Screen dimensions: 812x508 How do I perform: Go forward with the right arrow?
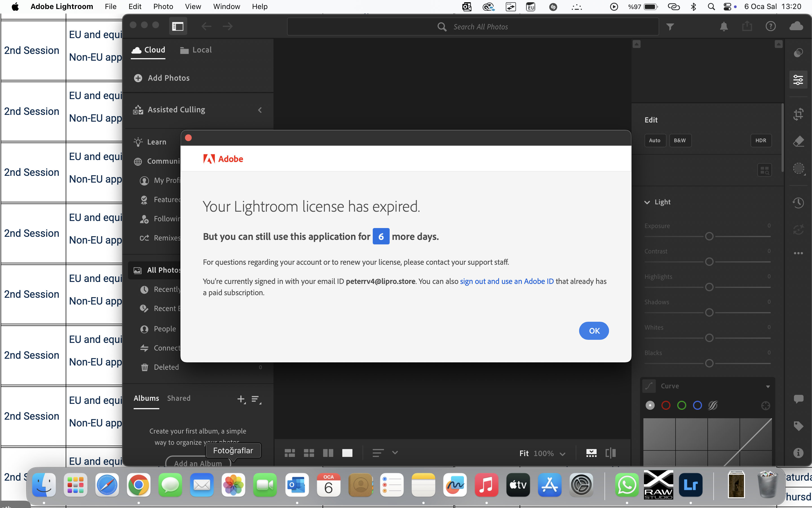pos(228,26)
